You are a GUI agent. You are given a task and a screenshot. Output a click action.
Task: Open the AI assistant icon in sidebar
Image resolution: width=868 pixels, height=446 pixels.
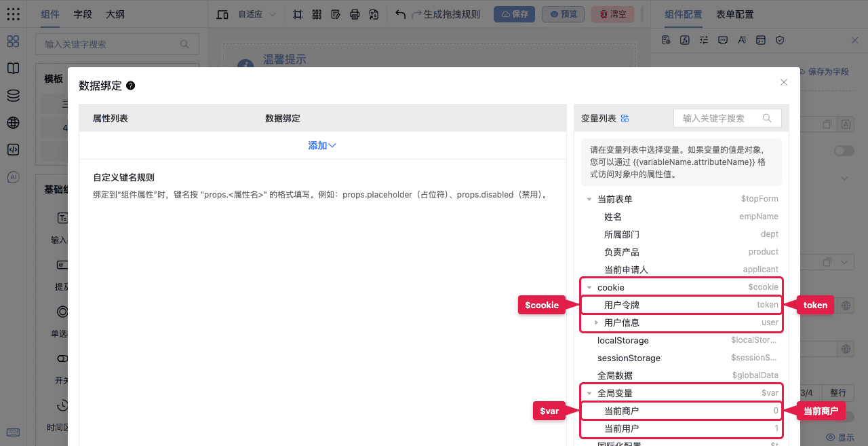[x=13, y=177]
